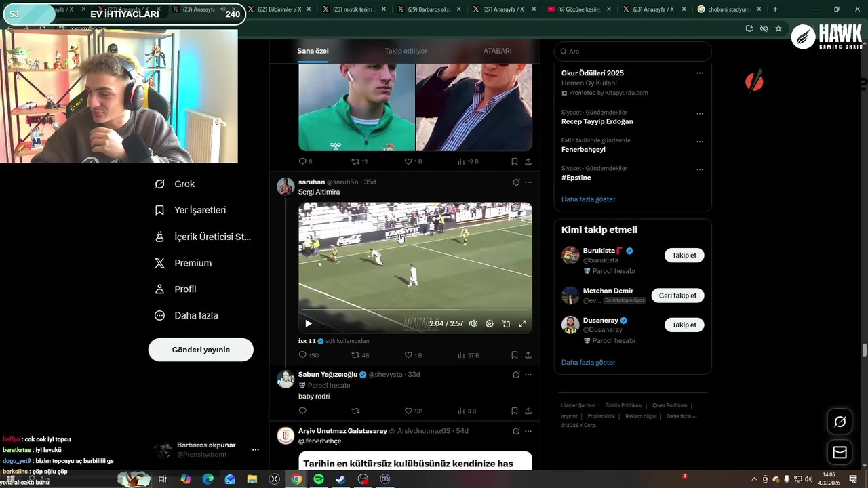This screenshot has width=868, height=488.
Task: Open the Premium page from sidebar
Action: (x=183, y=263)
